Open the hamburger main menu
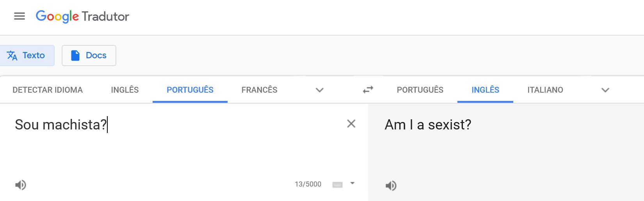Image resolution: width=644 pixels, height=201 pixels. [19, 16]
